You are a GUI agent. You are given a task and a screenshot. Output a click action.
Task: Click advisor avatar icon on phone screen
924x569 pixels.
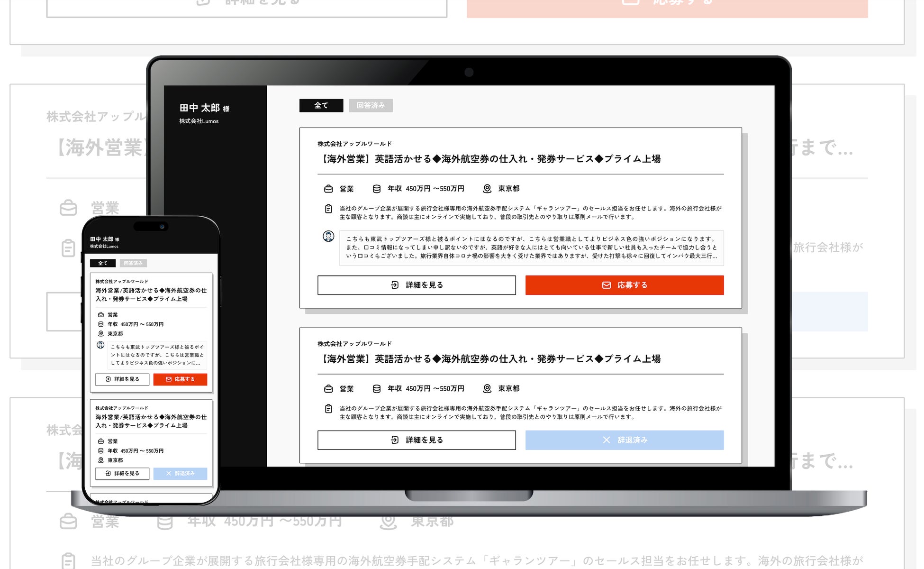[100, 345]
